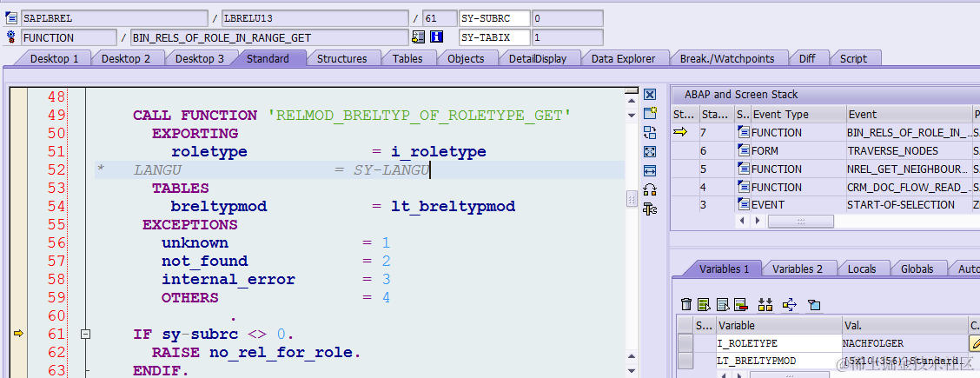Click the stack icon in FORM row 6

[x=743, y=150]
